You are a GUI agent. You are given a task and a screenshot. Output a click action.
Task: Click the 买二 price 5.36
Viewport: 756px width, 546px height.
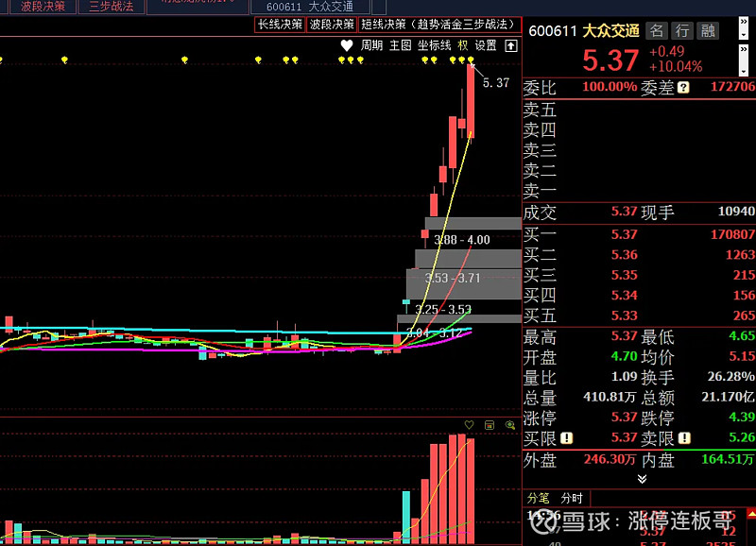click(x=625, y=254)
